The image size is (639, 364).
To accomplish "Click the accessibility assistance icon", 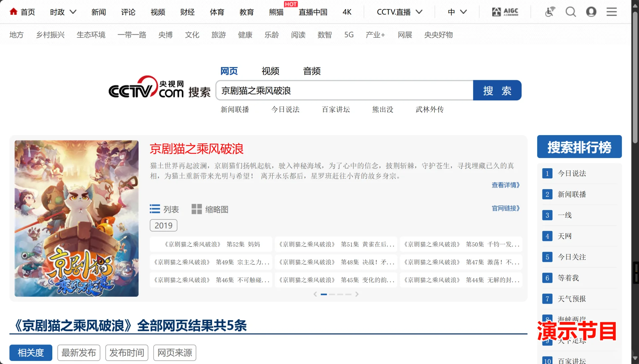I will click(549, 11).
